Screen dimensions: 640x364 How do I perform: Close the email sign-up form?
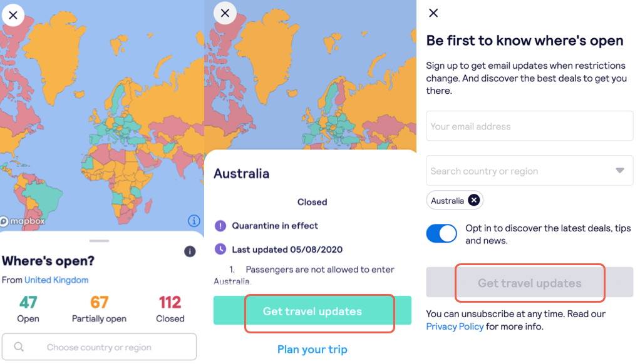tap(433, 13)
